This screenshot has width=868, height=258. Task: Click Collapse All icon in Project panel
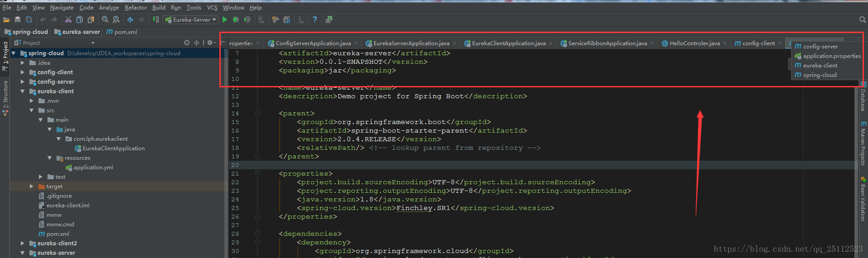tap(196, 43)
